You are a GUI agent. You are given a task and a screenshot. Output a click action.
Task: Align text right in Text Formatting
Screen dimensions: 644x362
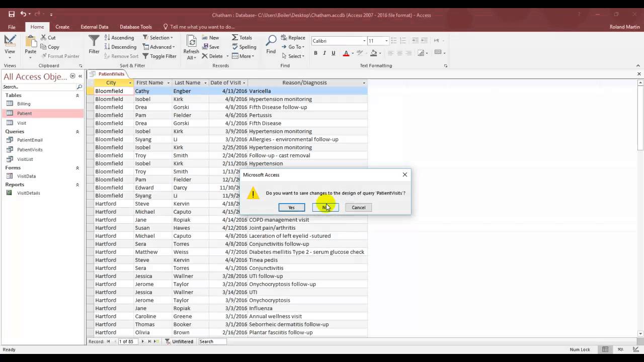410,53
